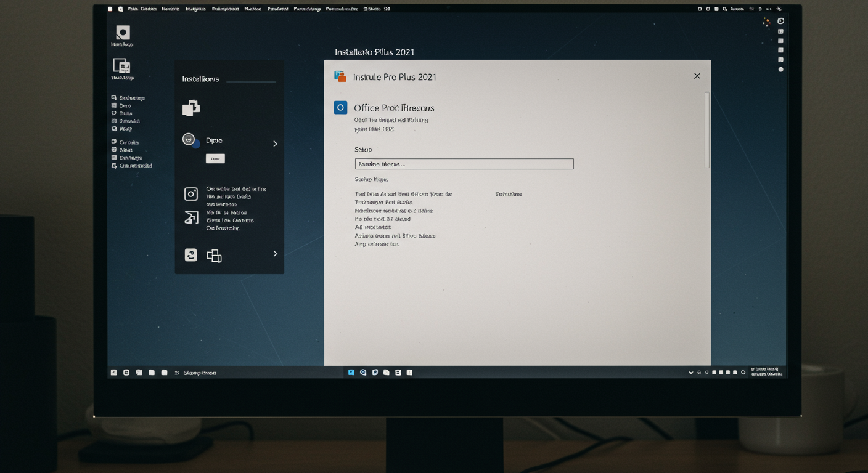Click the "Installoto Plus 2021" text above the window

(x=374, y=52)
